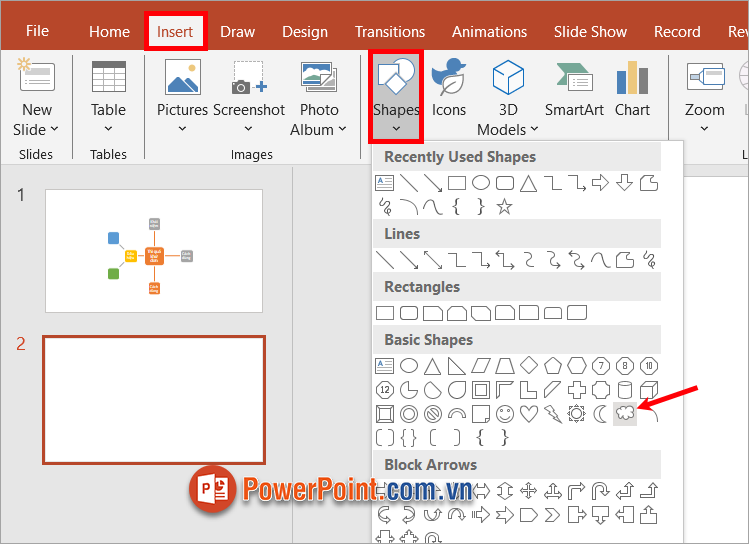Viewport: 749px width, 544px height.
Task: Pick the Right Arrow in Recently Used Shapes
Action: tap(600, 183)
